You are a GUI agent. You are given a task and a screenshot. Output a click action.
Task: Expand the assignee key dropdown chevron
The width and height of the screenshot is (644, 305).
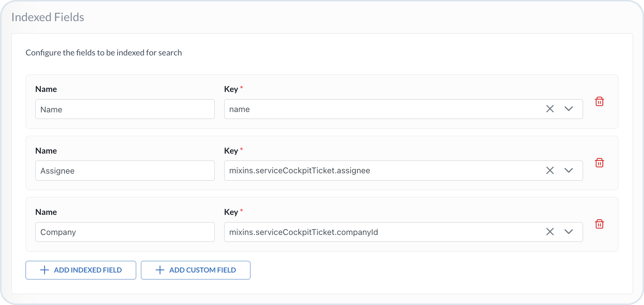569,170
